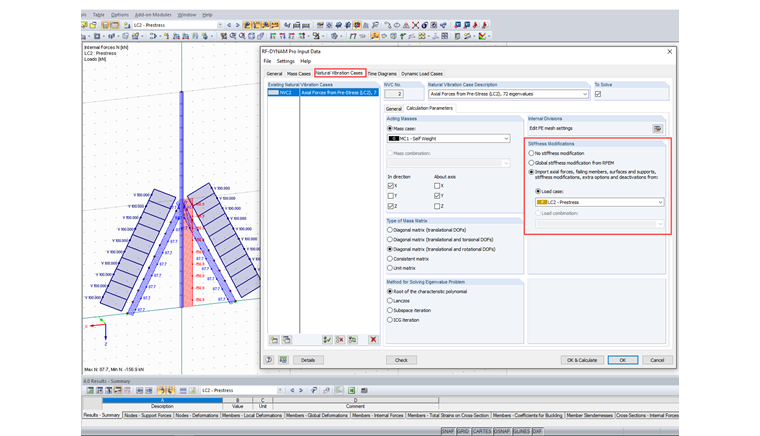Click the icon next to the help button
The height and width of the screenshot is (436, 760).
tap(283, 360)
